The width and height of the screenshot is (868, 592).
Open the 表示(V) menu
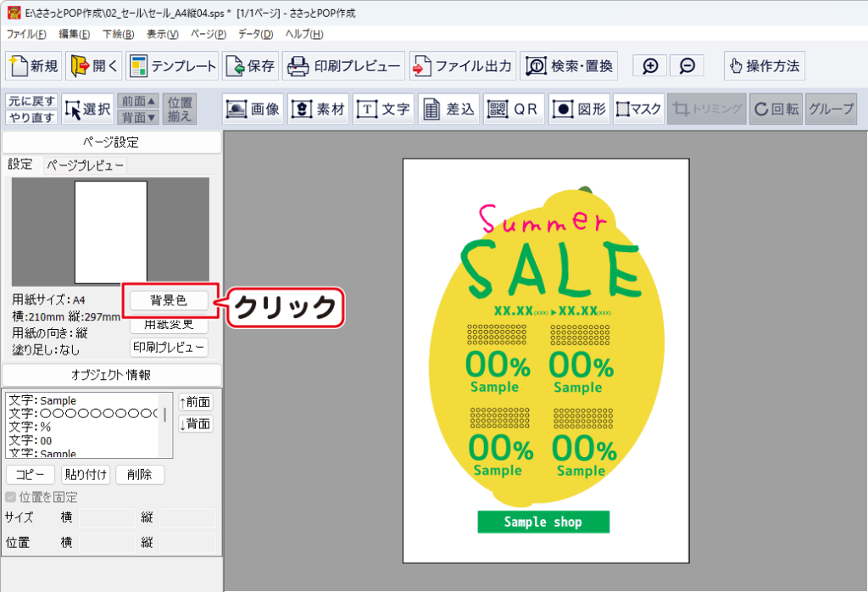[x=162, y=34]
